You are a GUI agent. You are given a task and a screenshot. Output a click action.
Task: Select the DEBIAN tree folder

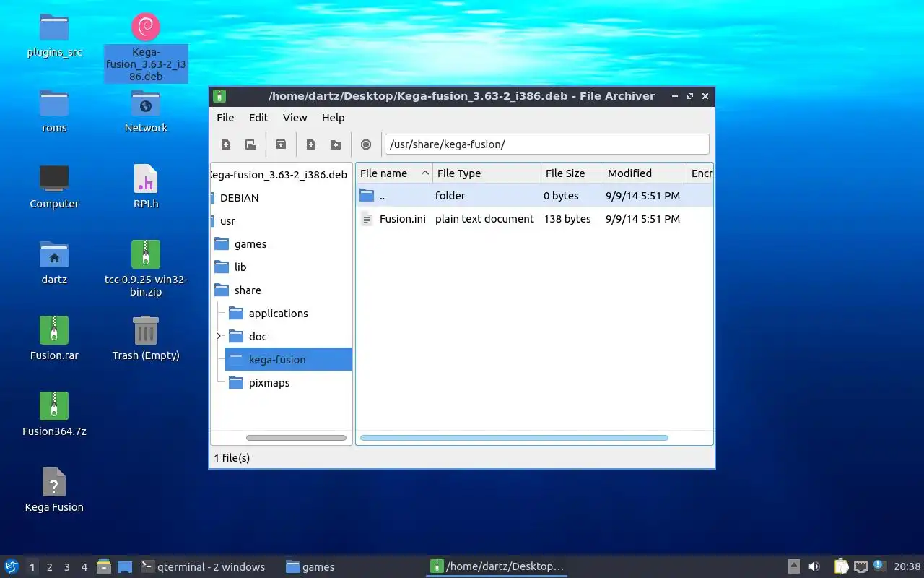coord(239,198)
